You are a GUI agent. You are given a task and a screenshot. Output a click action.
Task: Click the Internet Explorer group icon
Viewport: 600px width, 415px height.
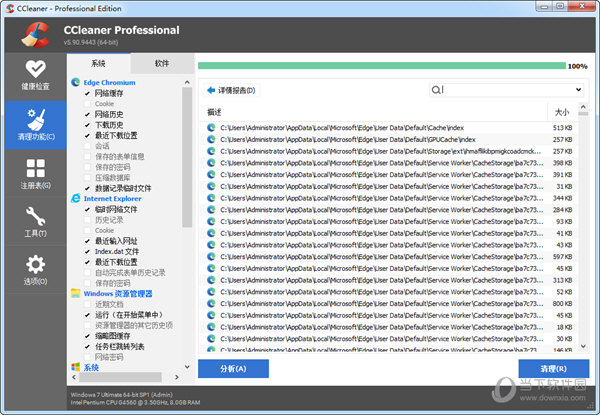(x=76, y=199)
